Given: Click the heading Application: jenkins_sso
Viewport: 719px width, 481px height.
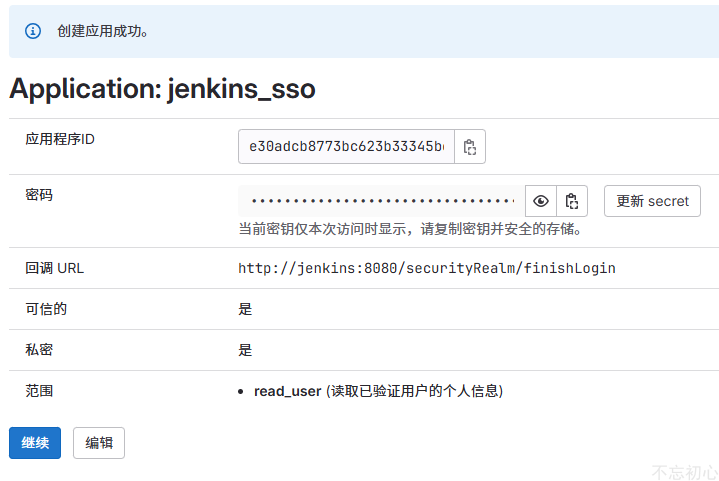Looking at the screenshot, I should tap(162, 88).
